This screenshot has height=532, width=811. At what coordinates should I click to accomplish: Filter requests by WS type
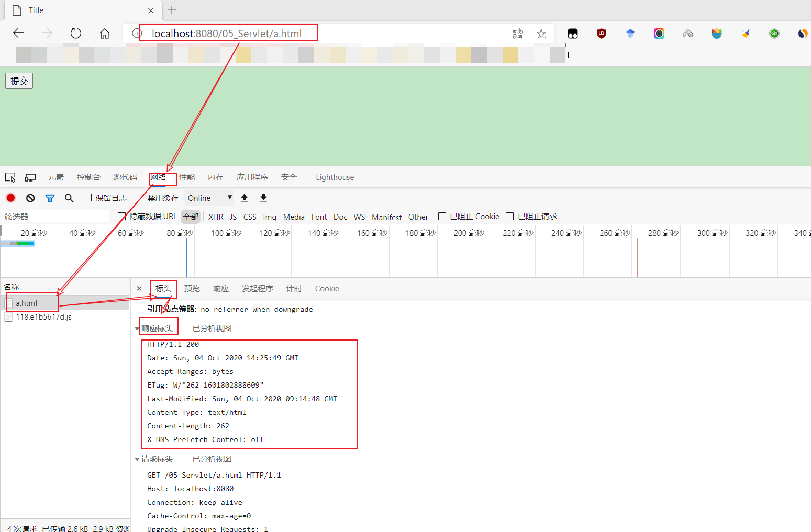coord(360,217)
